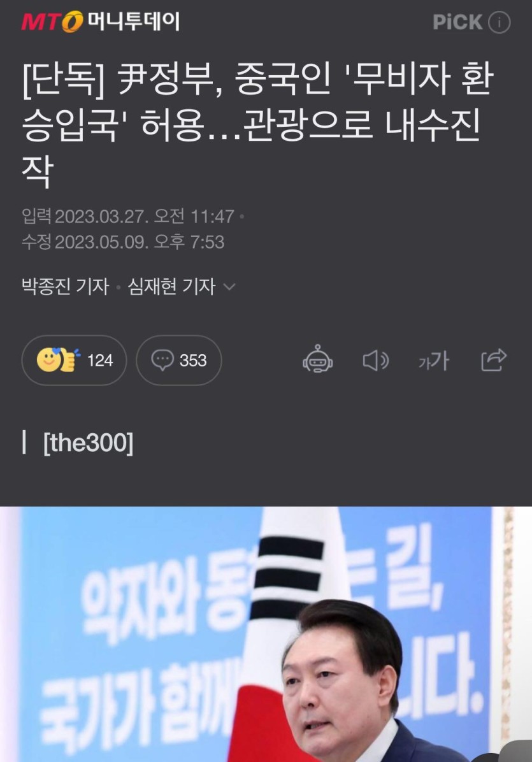This screenshot has width=532, height=762.
Task: Open the AI summary robot icon
Action: 318,359
